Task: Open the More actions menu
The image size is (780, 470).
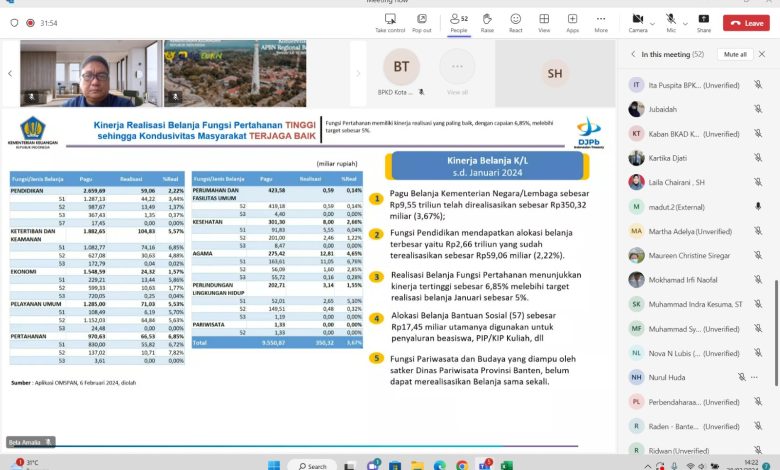Action: tap(601, 21)
